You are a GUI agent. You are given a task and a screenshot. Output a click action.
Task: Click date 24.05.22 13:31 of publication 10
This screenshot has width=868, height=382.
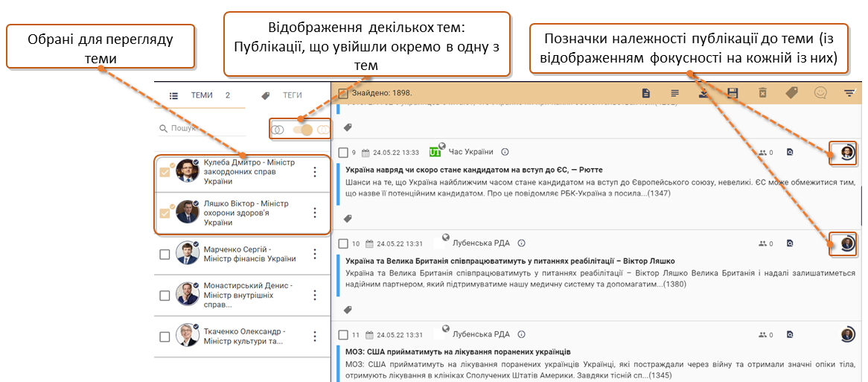401,243
